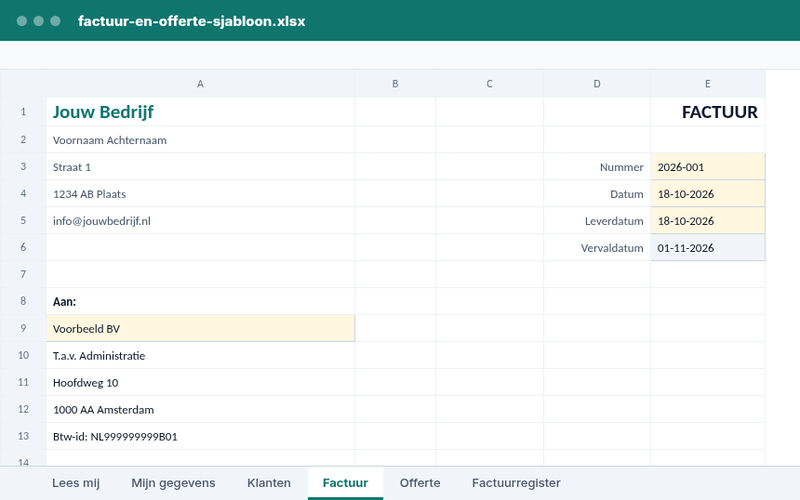Select the Factuur sheet tab

coord(345,483)
